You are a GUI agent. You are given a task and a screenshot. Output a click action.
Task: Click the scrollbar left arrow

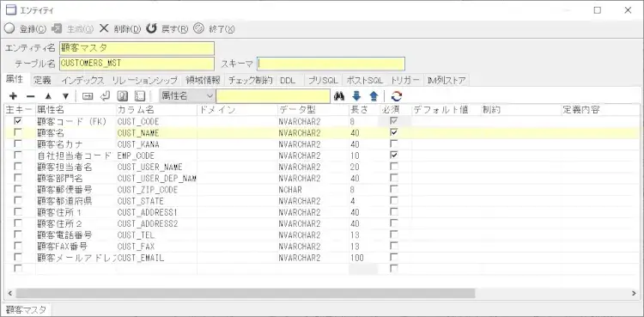[9, 293]
